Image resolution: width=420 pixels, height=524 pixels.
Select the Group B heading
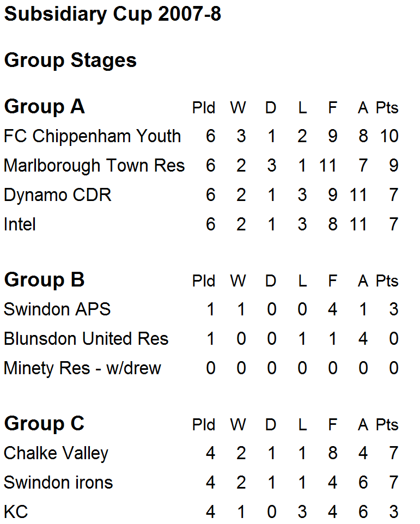pyautogui.click(x=44, y=279)
